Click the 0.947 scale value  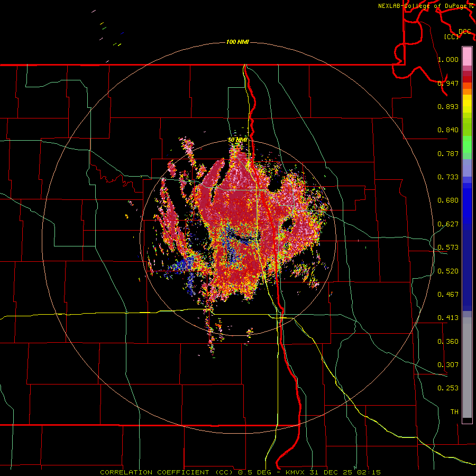coord(448,83)
